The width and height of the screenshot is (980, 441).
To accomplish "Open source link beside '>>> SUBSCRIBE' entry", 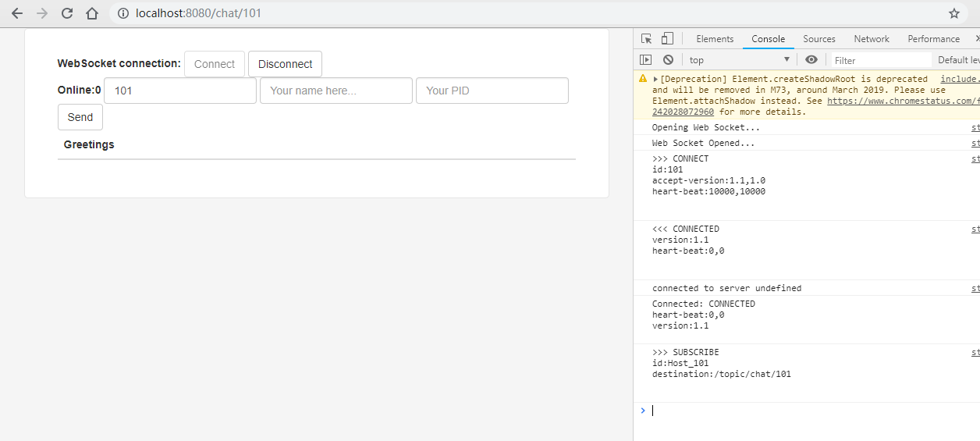I will (975, 352).
